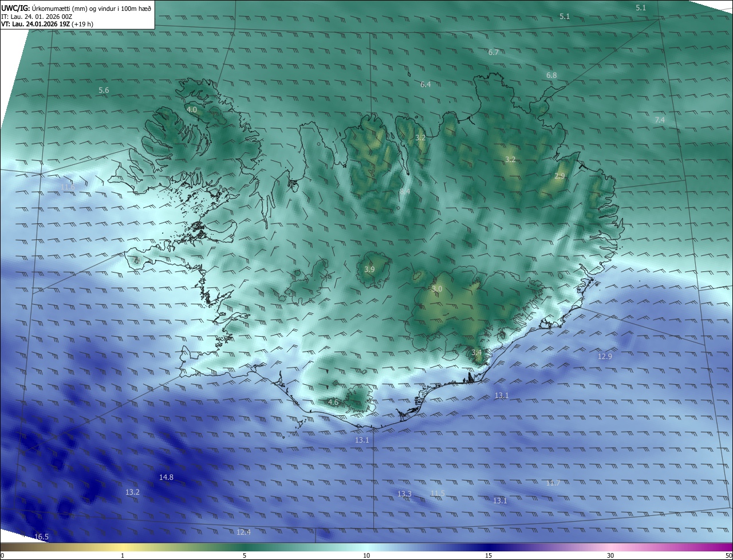Click the 14.8 value label on the map
This screenshot has height=560, width=733.
[166, 478]
